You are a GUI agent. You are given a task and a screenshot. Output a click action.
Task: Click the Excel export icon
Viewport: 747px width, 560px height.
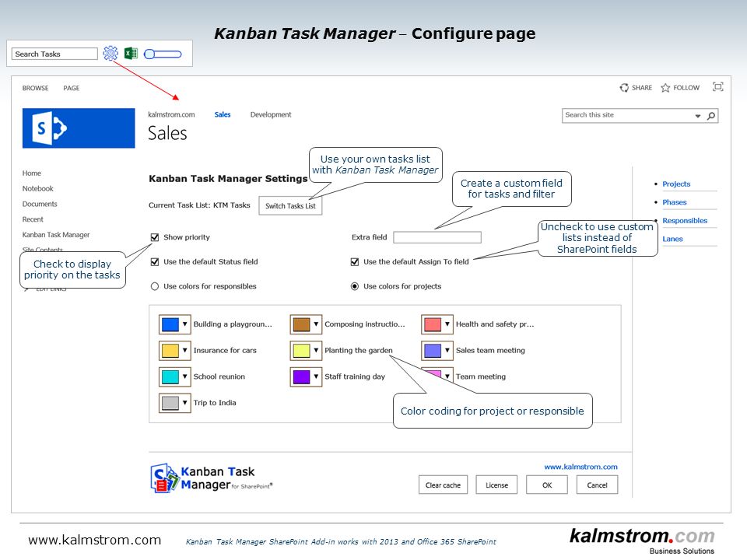(x=131, y=54)
